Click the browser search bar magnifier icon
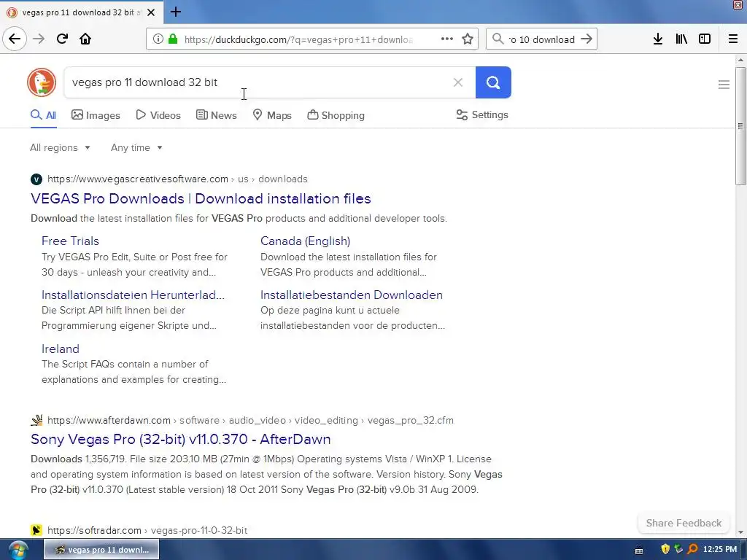Viewport: 747px width, 560px height. (x=498, y=39)
